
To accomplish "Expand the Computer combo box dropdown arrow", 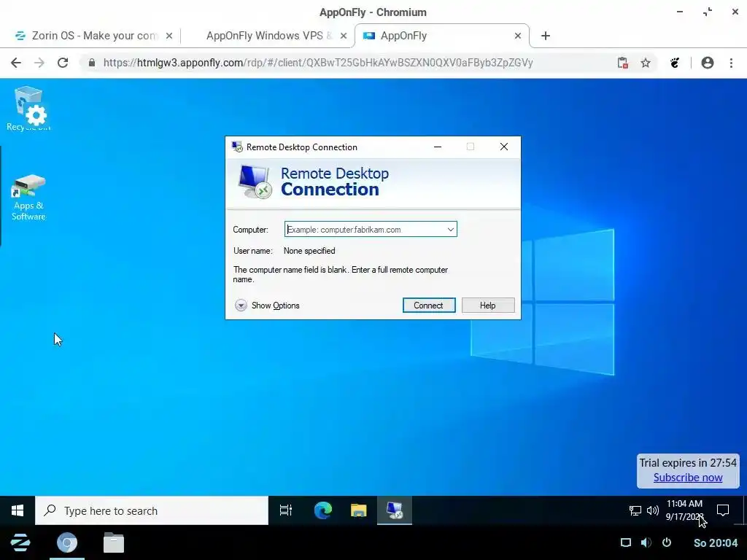I will click(451, 230).
